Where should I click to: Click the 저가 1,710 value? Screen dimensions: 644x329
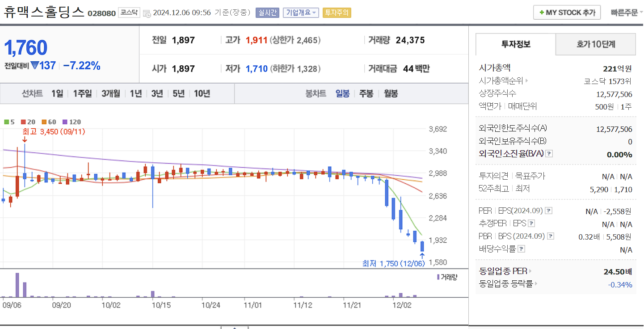[257, 69]
